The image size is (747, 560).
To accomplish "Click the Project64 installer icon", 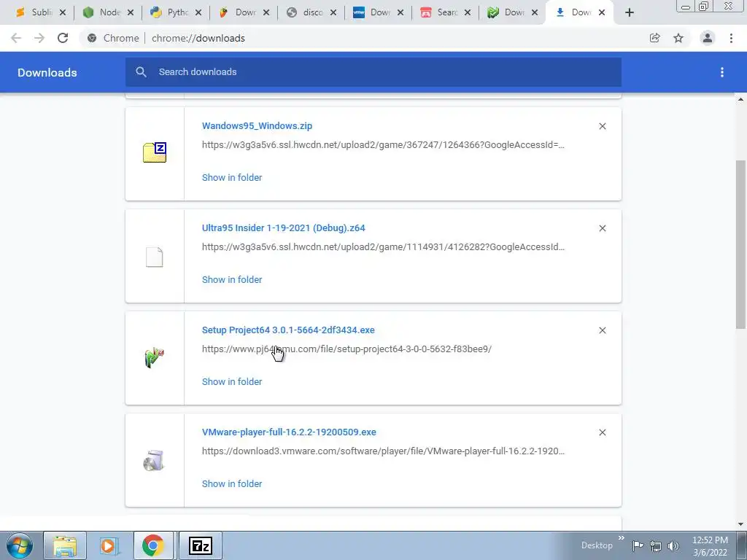I will pyautogui.click(x=155, y=358).
